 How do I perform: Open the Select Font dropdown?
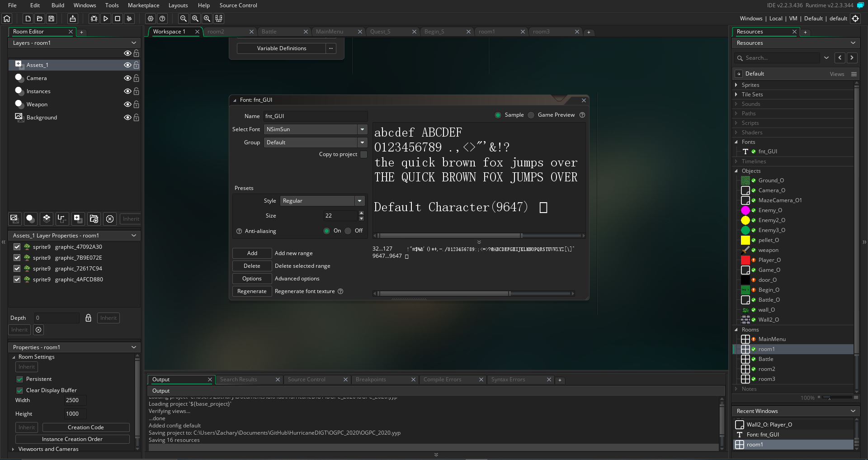pyautogui.click(x=362, y=129)
